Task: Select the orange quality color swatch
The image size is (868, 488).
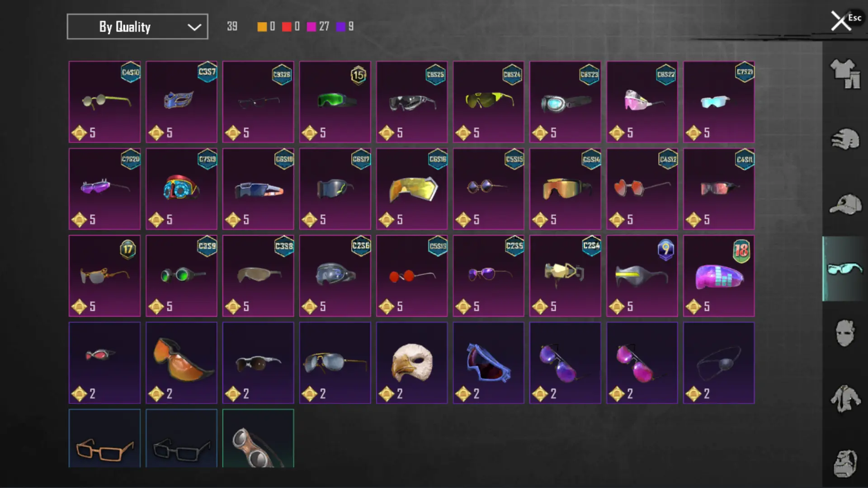Action: (262, 27)
